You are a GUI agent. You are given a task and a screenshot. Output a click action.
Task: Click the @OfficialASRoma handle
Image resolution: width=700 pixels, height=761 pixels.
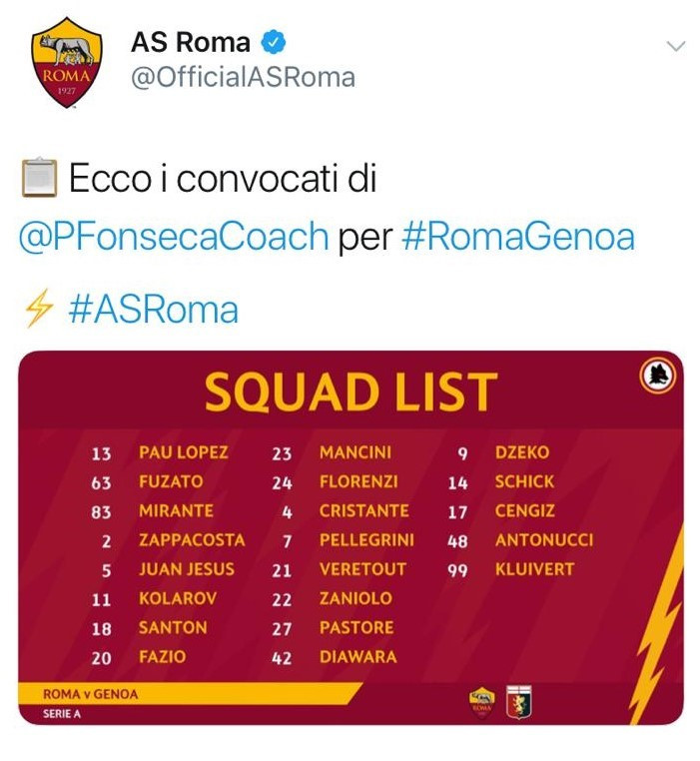point(243,77)
